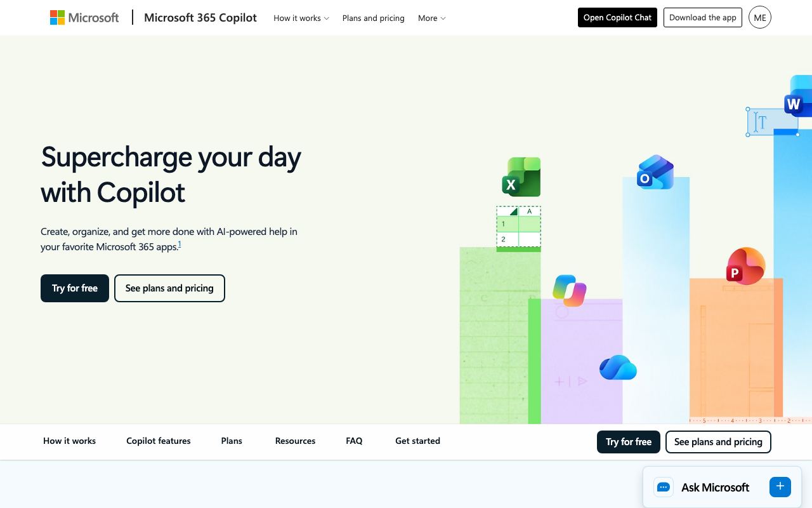Click Download the app button
Viewport: 812px width, 508px height.
click(703, 18)
